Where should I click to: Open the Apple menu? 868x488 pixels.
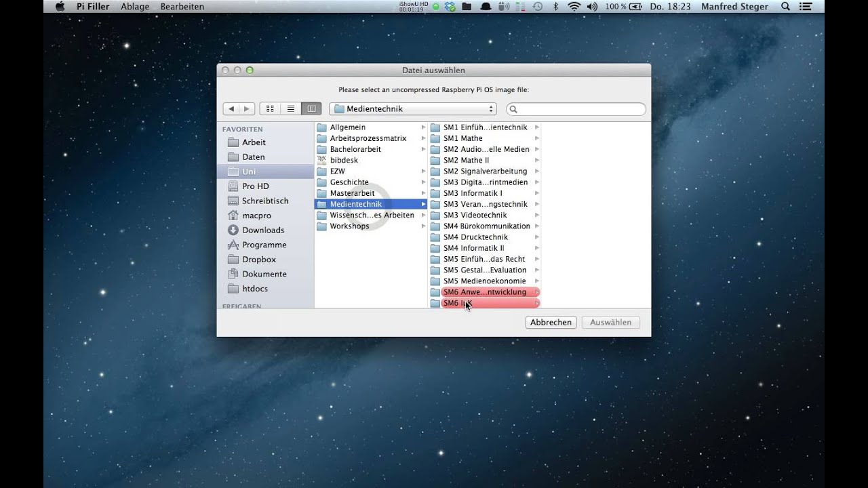pos(60,6)
